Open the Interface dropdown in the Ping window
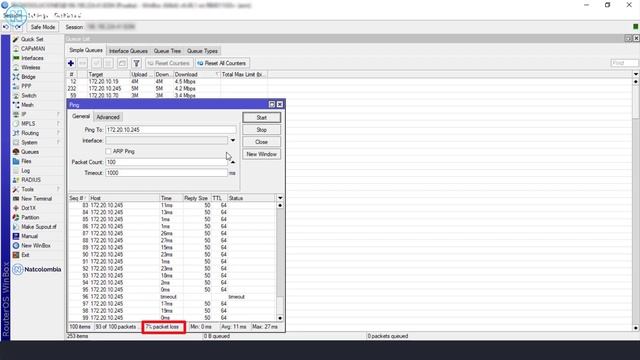This screenshot has height=360, width=640. tap(233, 140)
